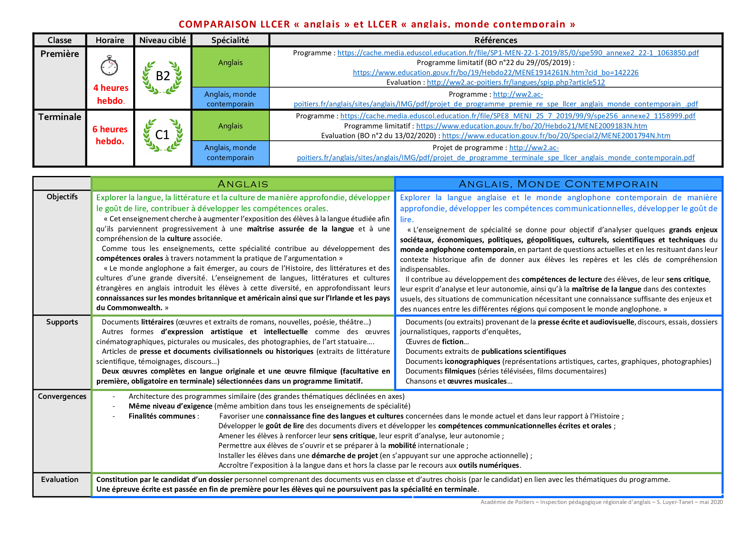
Task: Open the Hebdo21 MENE2009183N link
Action: (531, 126)
